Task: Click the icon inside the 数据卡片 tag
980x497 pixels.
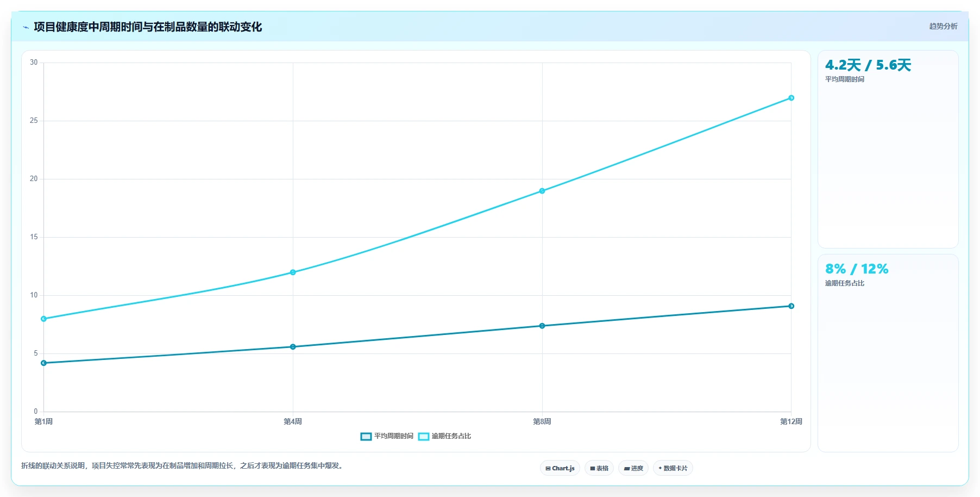Action: click(x=660, y=468)
